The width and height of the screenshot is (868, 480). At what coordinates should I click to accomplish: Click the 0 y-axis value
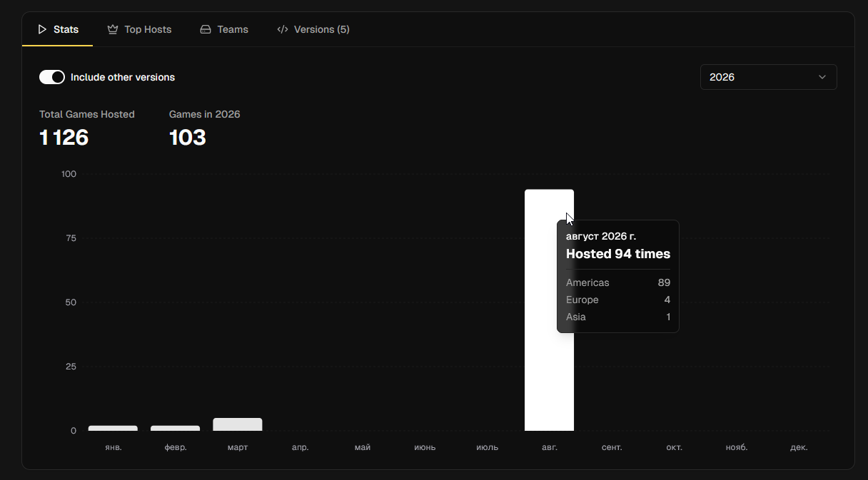(x=74, y=431)
